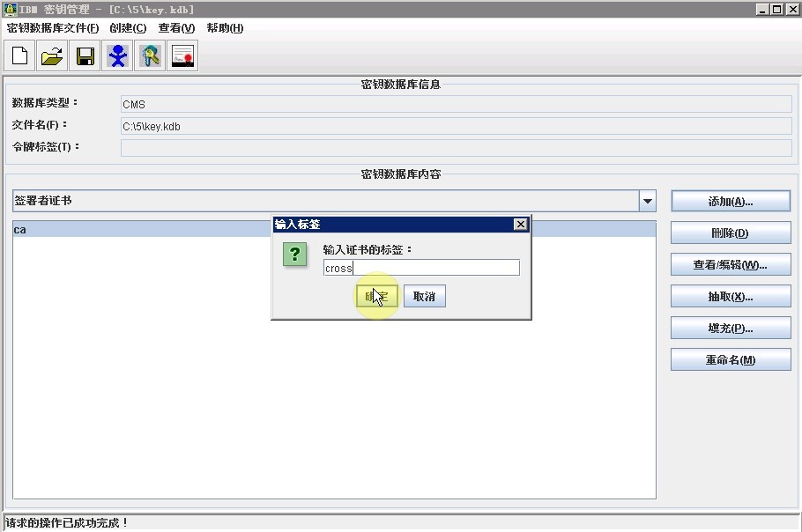Viewport: 802px width, 532px height.
Task: Click the certificate with red seal icon
Action: pyautogui.click(x=182, y=56)
